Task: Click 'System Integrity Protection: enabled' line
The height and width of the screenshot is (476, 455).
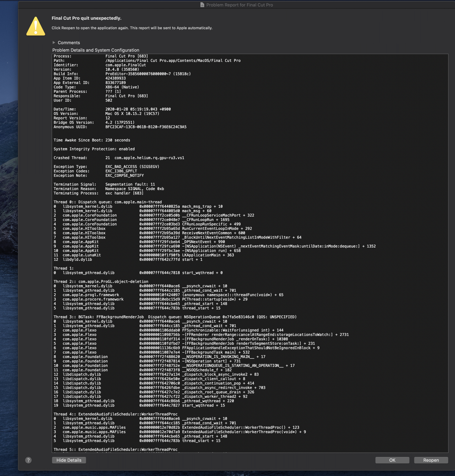Action: pyautogui.click(x=94, y=149)
